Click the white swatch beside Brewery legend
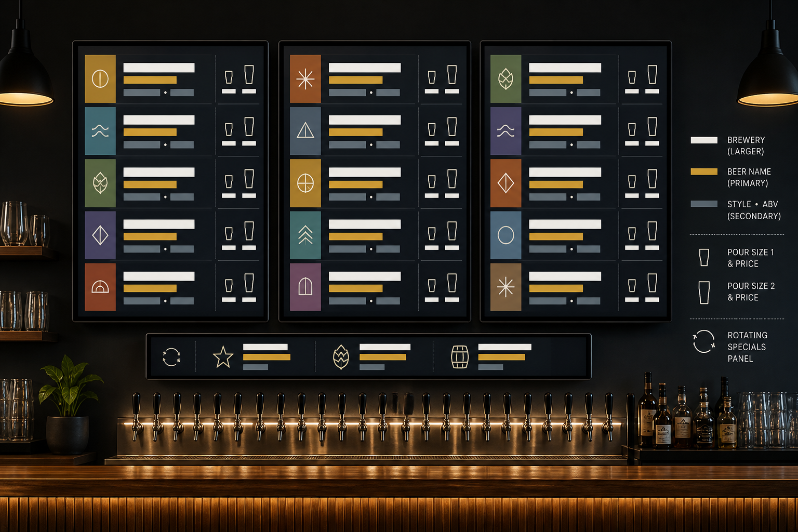This screenshot has width=798, height=532. [x=704, y=140]
